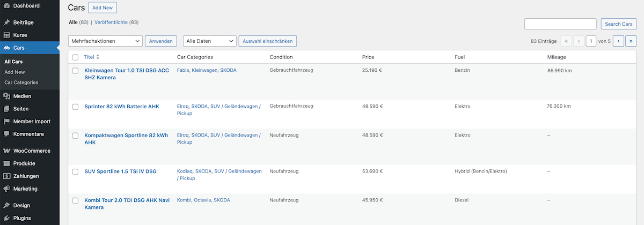
Task: Click the WooCommerce logo icon
Action: coord(6,151)
